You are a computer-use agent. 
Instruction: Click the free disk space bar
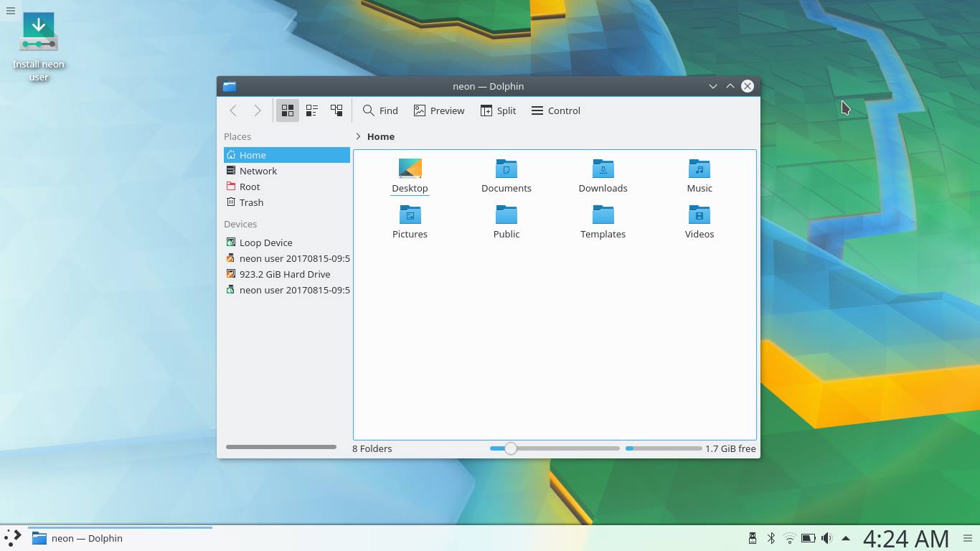coord(664,448)
